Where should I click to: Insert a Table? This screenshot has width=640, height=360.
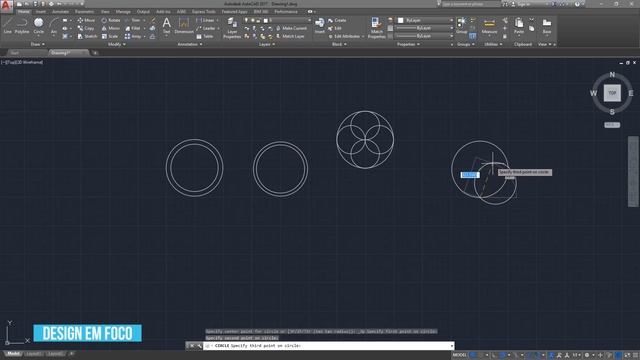pyautogui.click(x=205, y=36)
